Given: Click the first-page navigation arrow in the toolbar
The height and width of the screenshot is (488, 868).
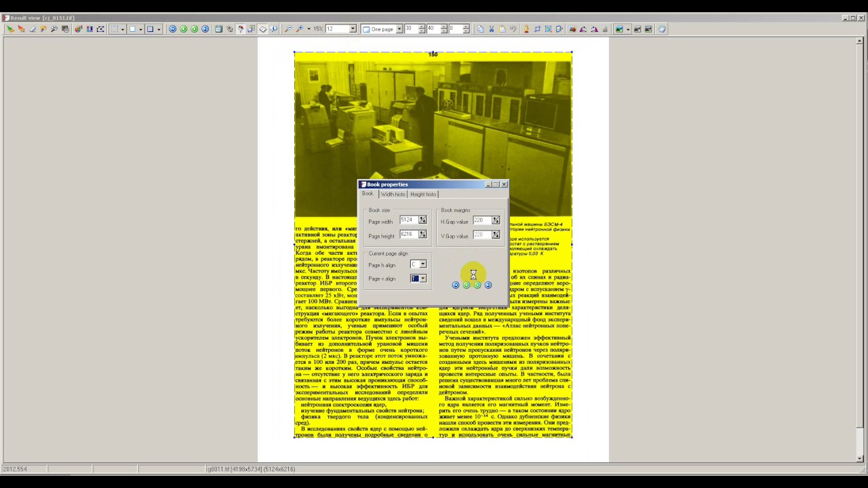Looking at the screenshot, I should (172, 29).
